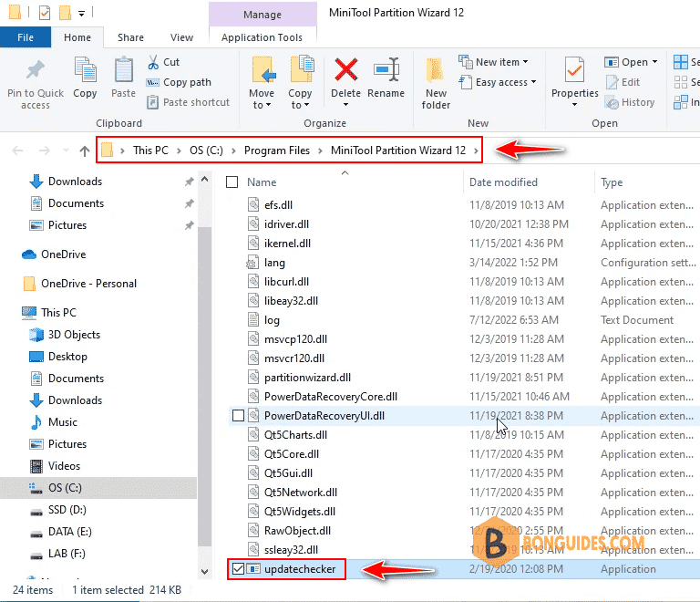Open the recent locations dropdown chevron
Screen dimensions: 700x602
(x=66, y=150)
